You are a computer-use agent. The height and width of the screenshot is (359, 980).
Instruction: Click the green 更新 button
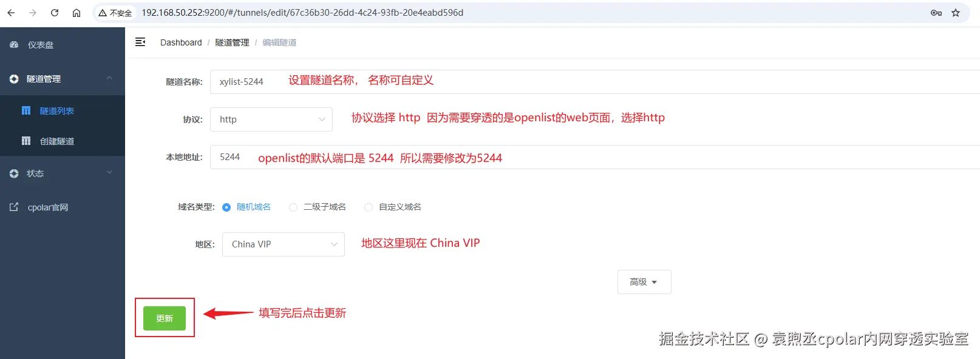click(x=165, y=318)
